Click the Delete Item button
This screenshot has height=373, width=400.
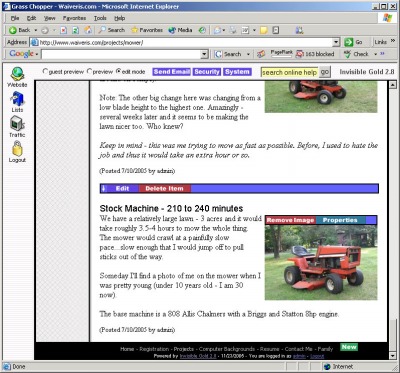coord(164,188)
